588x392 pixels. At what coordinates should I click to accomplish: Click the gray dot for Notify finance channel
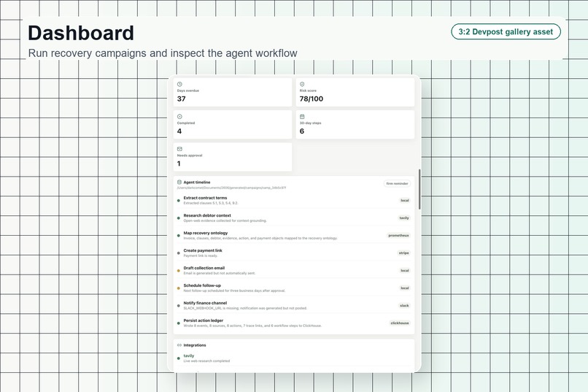coord(179,306)
